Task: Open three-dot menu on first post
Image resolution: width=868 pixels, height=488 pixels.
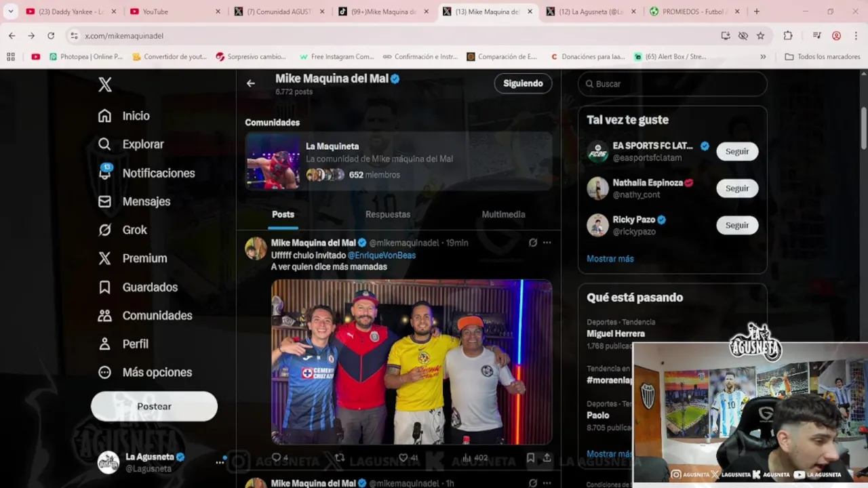Action: (x=547, y=243)
